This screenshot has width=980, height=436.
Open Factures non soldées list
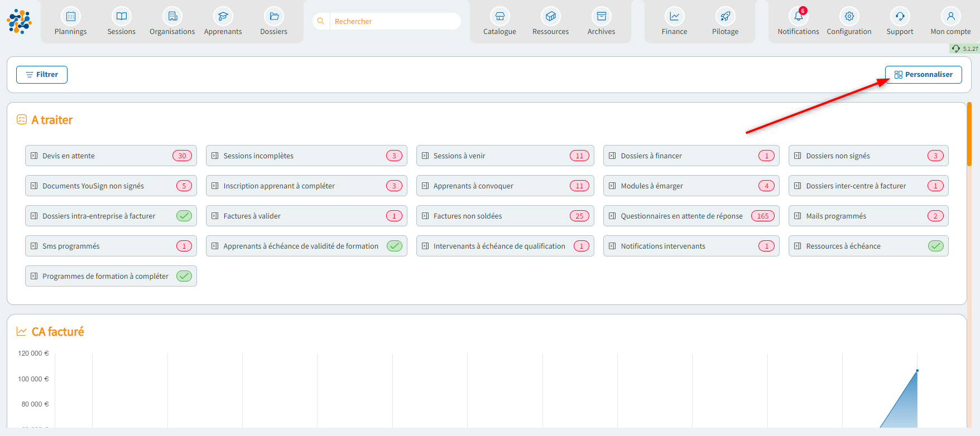click(468, 216)
